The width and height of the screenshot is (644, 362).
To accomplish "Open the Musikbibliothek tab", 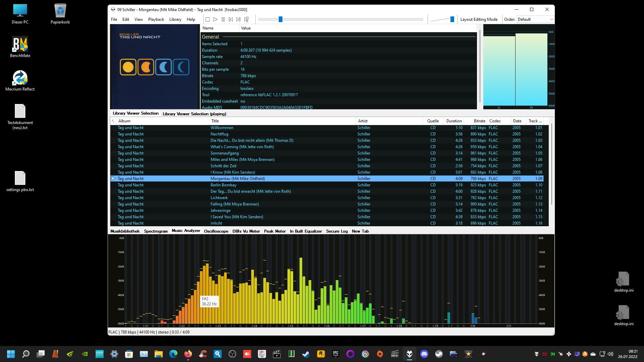I will [125, 231].
